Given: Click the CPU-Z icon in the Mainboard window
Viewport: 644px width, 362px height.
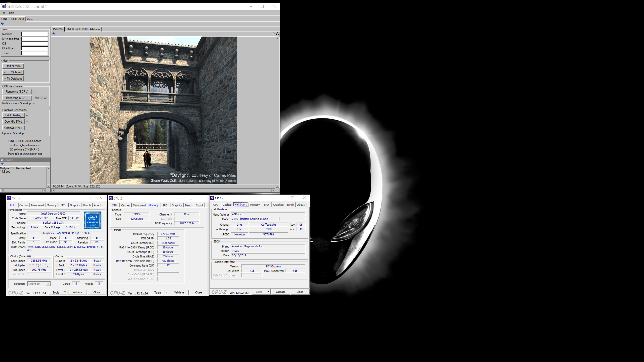Looking at the screenshot, I should [212, 198].
